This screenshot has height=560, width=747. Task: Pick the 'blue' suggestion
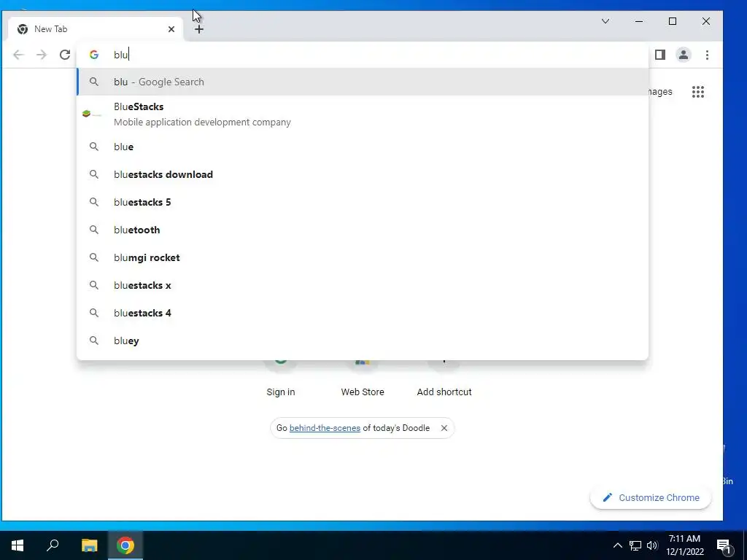click(363, 147)
